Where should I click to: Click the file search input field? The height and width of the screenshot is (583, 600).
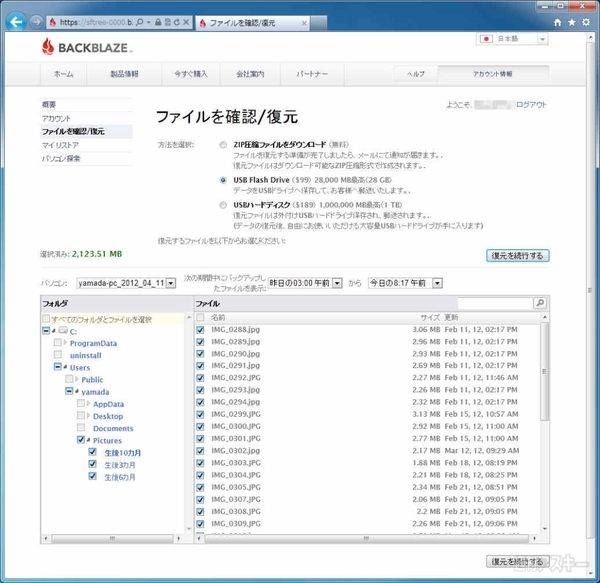point(495,303)
